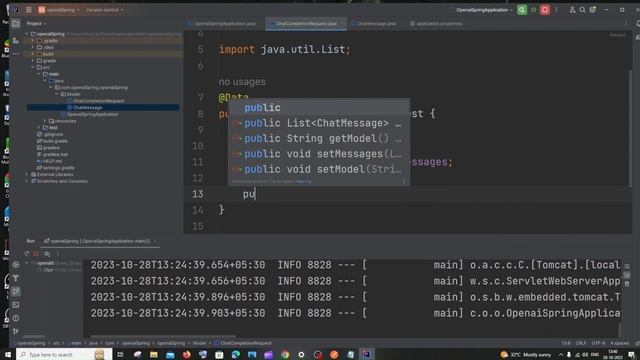Select the Run tool window tab

31,241
